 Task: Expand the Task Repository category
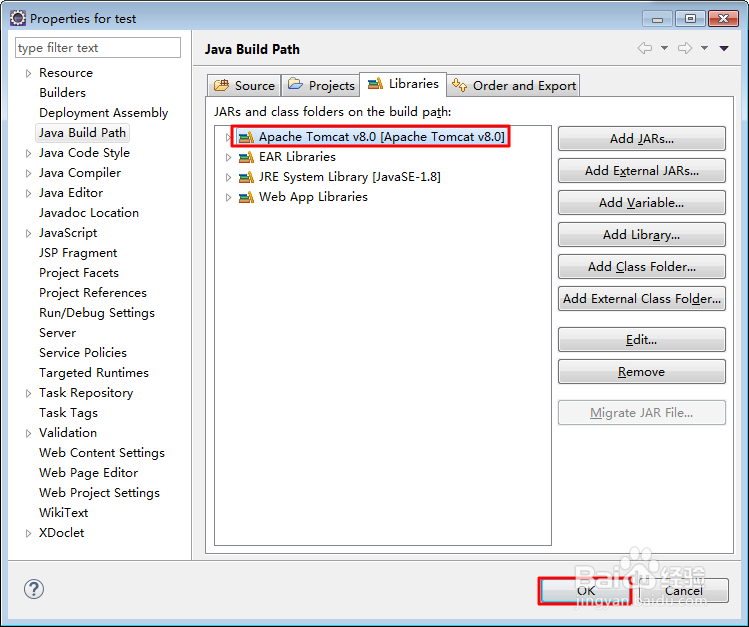tap(28, 393)
